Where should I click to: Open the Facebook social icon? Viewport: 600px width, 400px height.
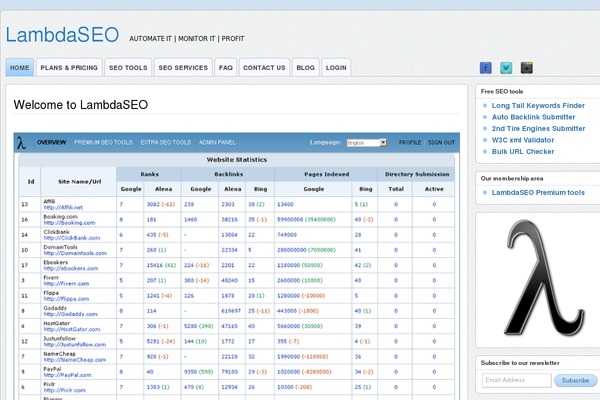(x=486, y=68)
